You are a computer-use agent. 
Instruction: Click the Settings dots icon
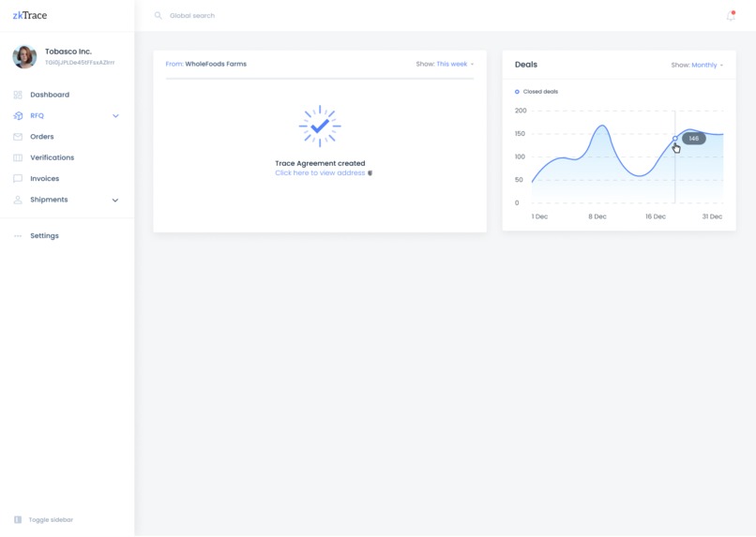click(18, 236)
